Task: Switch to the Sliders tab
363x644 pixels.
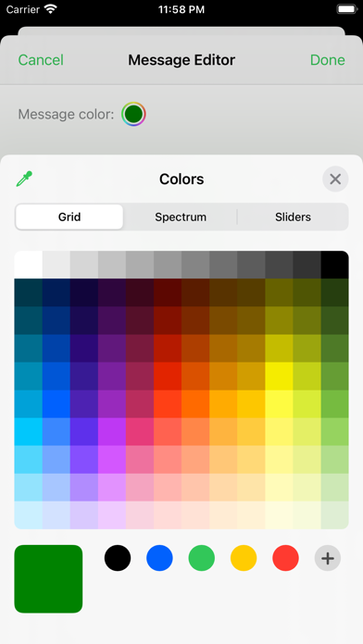Action: pyautogui.click(x=294, y=217)
